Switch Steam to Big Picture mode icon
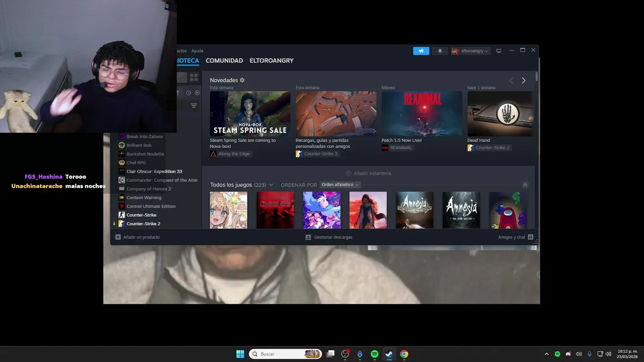The image size is (644, 362). click(499, 51)
